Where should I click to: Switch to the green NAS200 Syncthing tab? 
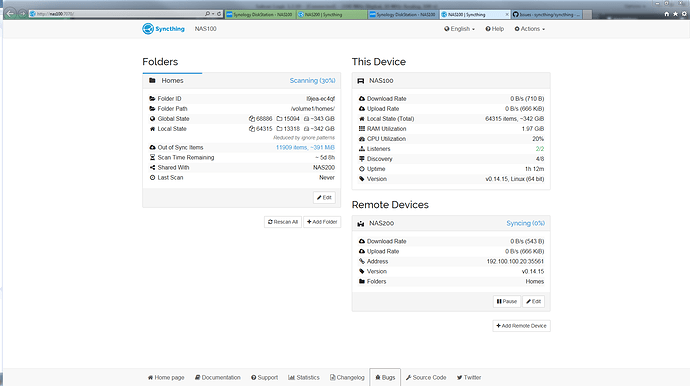(331, 15)
